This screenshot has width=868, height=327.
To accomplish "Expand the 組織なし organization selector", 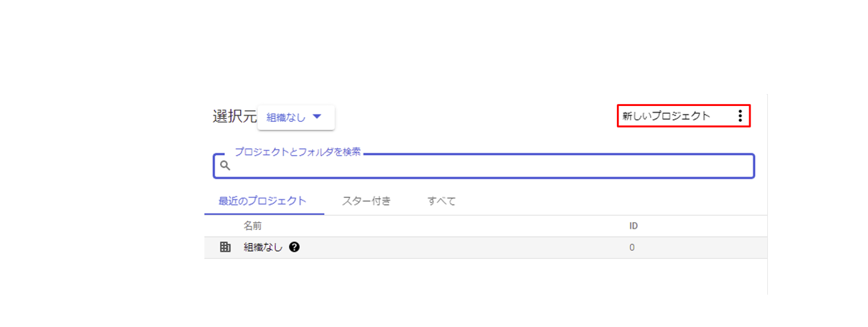I will (296, 117).
